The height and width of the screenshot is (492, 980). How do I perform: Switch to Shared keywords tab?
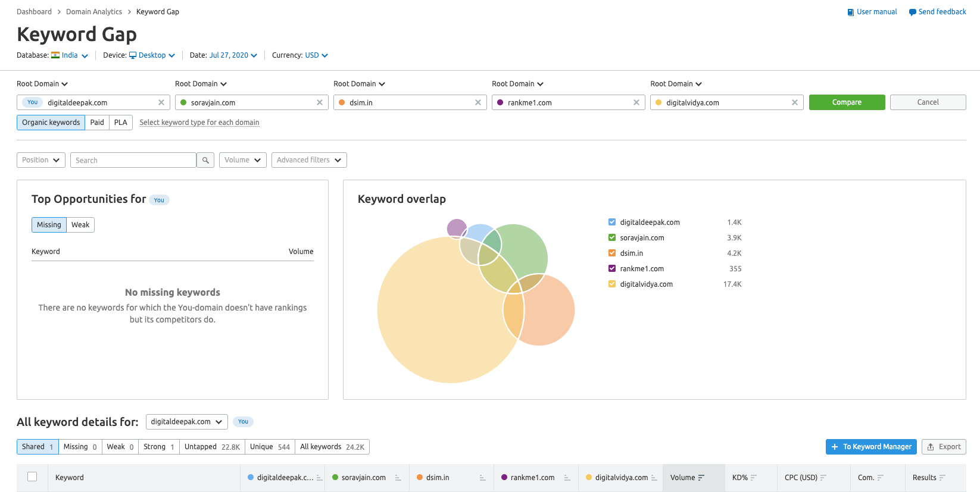click(38, 447)
